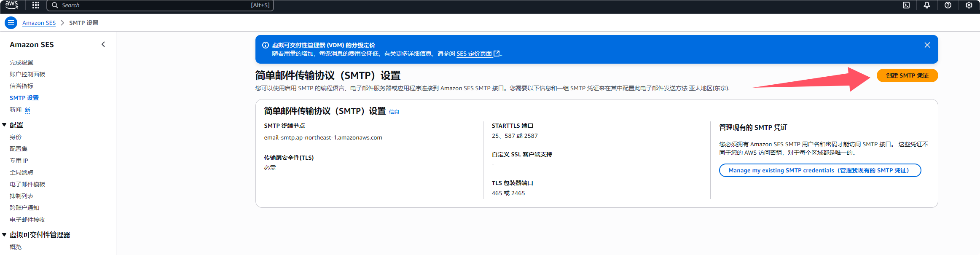The height and width of the screenshot is (255, 980).
Task: Collapse the 配置 section
Action: (x=4, y=125)
